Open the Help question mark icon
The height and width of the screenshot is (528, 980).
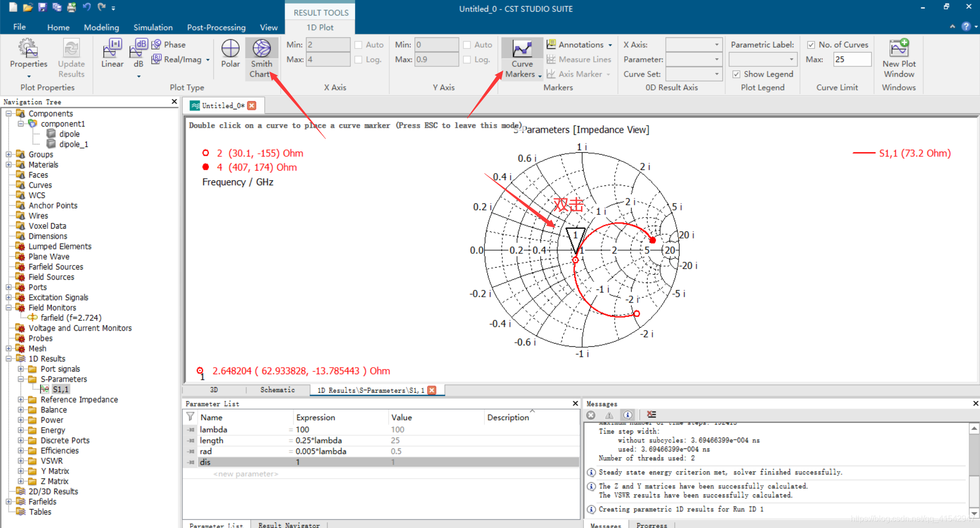pyautogui.click(x=966, y=27)
